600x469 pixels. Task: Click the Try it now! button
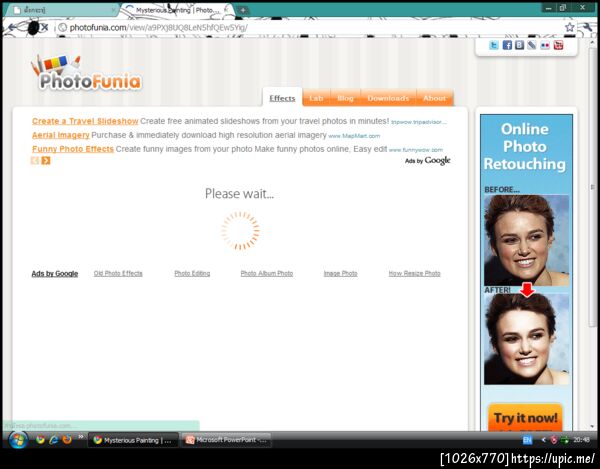point(525,418)
